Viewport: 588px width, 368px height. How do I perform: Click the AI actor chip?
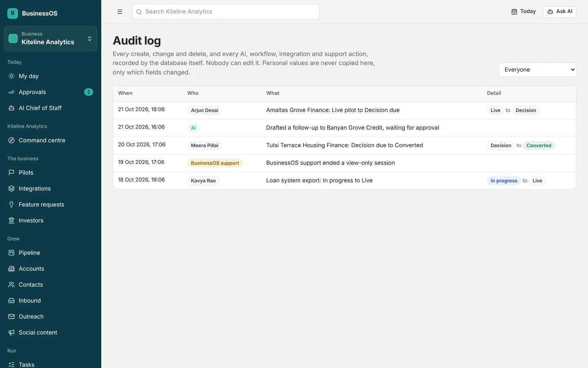click(x=194, y=128)
